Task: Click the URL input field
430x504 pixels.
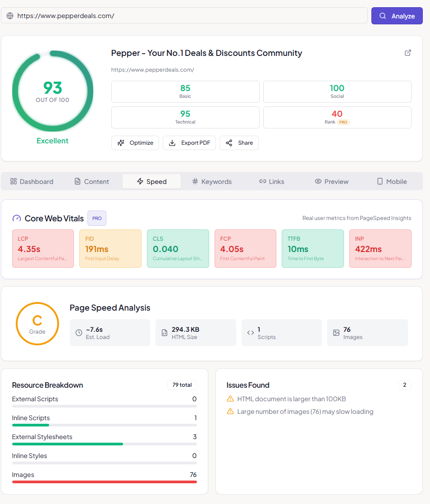Action: pos(180,15)
